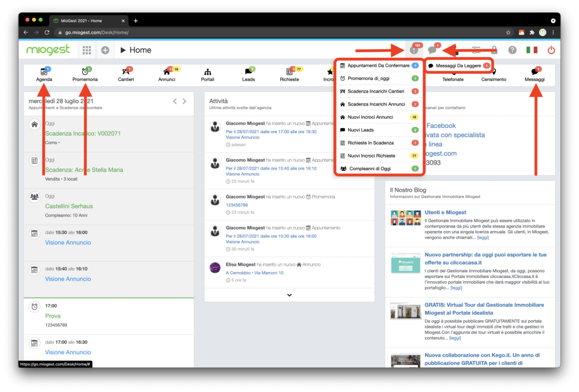The height and width of the screenshot is (392, 579).
Task: Open Promemoria from the shortcut bar
Action: click(x=85, y=74)
